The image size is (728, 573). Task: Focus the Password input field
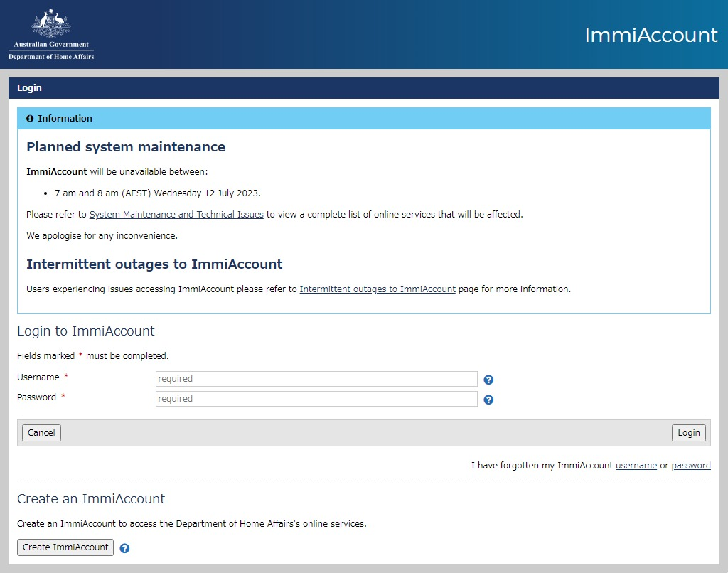tap(316, 398)
